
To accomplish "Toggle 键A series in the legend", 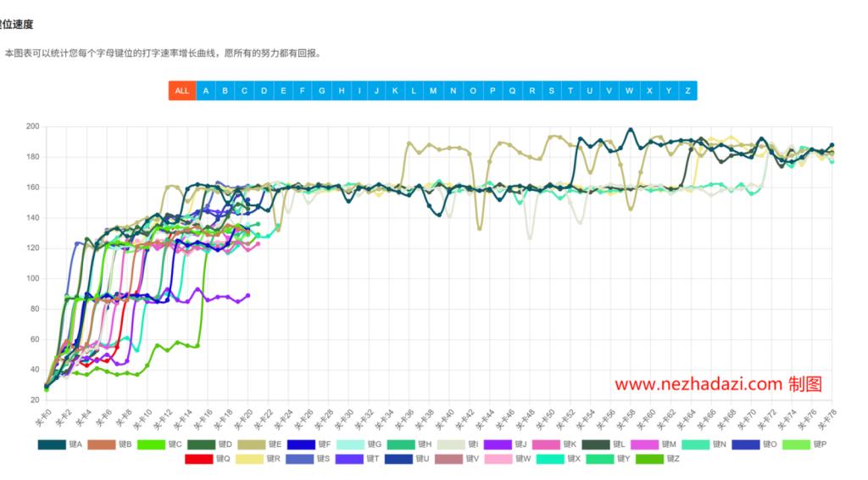I will click(75, 444).
